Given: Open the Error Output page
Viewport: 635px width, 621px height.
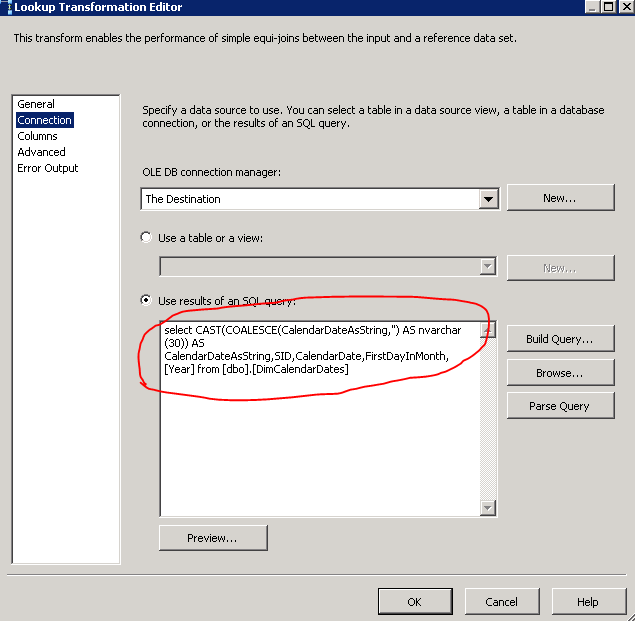Looking at the screenshot, I should pyautogui.click(x=47, y=168).
